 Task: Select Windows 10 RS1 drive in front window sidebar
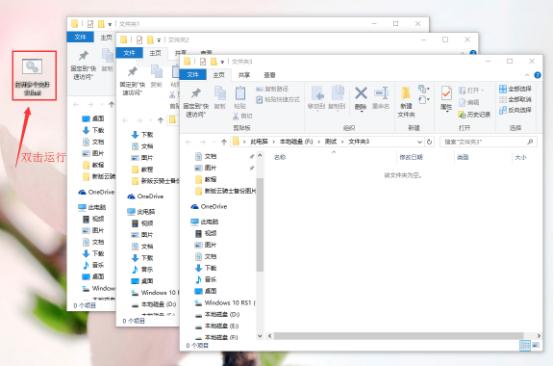225,303
